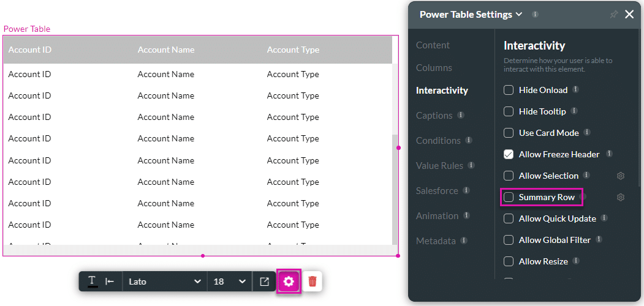Viewport: 644px width, 306px height.
Task: Open the gear settings for Allow Selection
Action: pos(621,176)
